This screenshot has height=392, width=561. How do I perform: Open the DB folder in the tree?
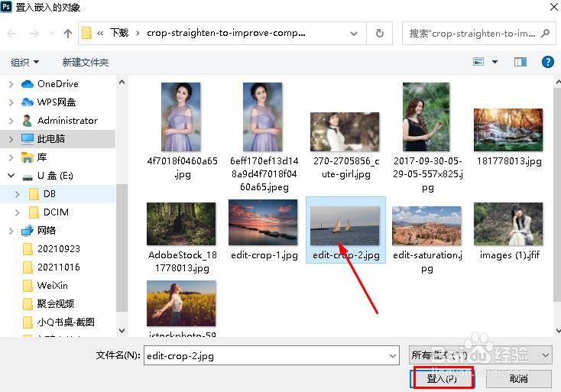[x=50, y=193]
